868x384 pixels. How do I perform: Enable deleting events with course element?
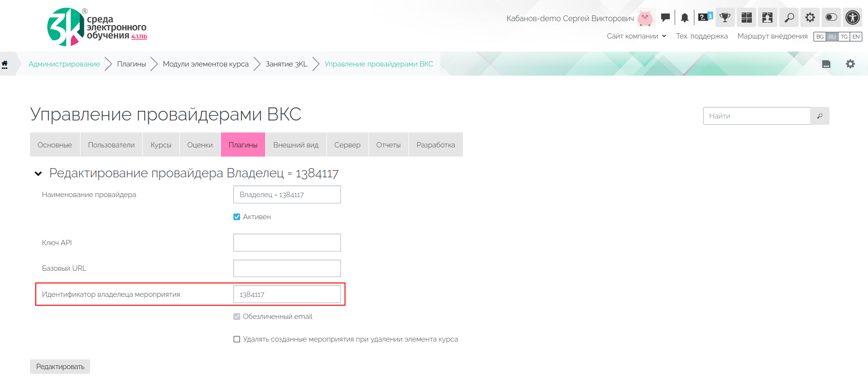tap(237, 339)
